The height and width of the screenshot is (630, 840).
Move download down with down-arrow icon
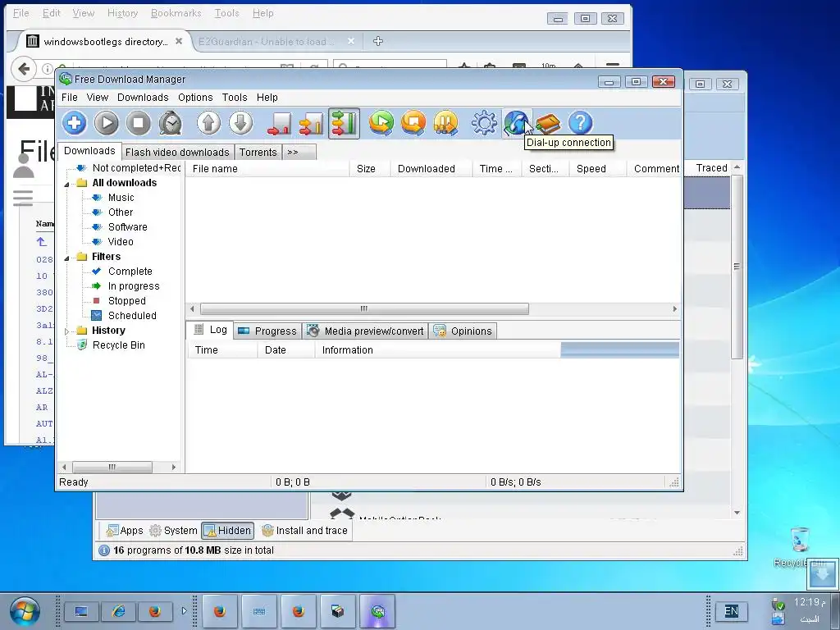point(240,123)
